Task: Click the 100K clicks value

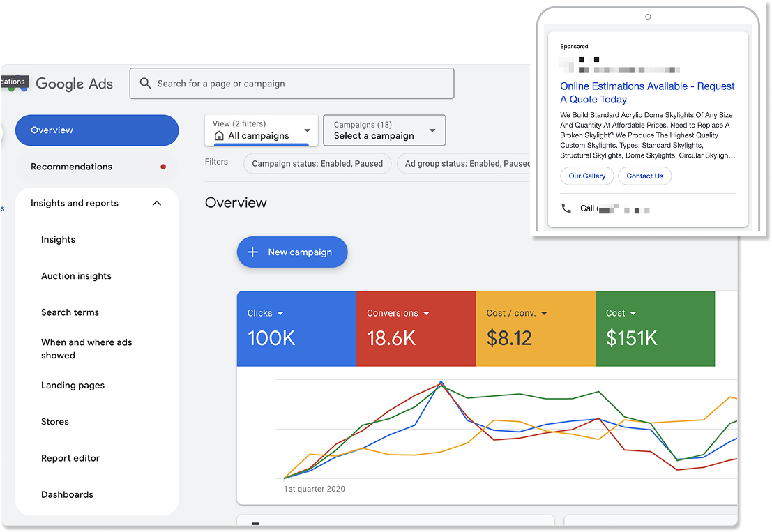Action: pyautogui.click(x=271, y=338)
